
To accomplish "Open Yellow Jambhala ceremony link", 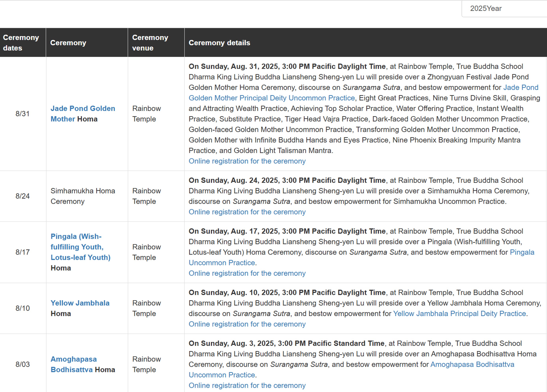I will point(80,303).
